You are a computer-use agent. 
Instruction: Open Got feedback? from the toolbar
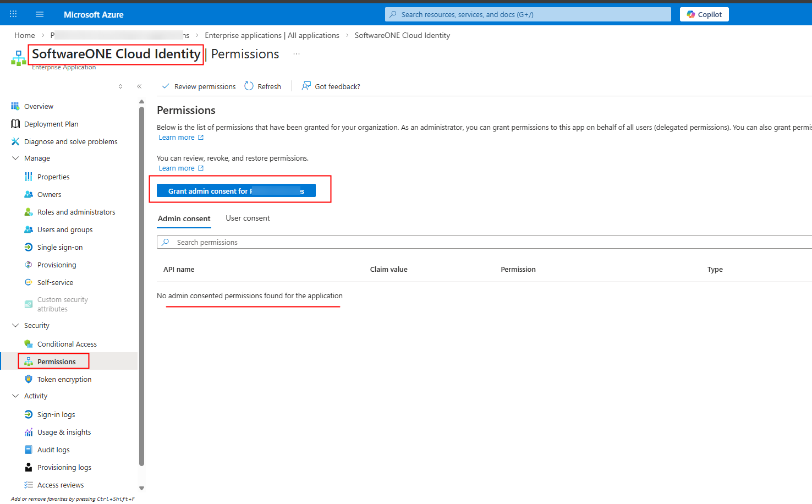click(x=331, y=86)
